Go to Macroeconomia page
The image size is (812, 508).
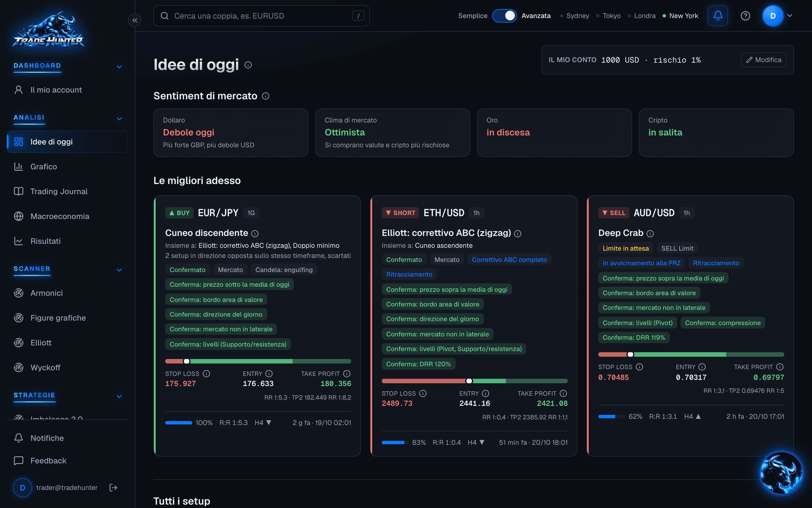pos(67,216)
